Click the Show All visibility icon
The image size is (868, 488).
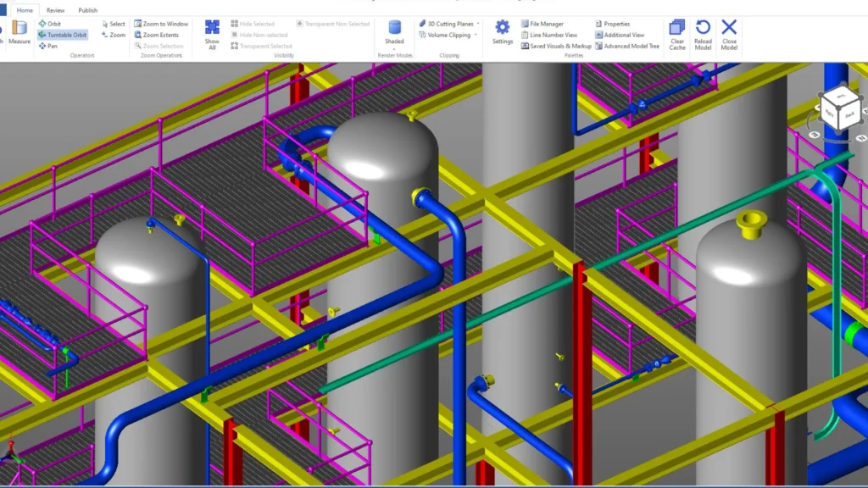[212, 32]
